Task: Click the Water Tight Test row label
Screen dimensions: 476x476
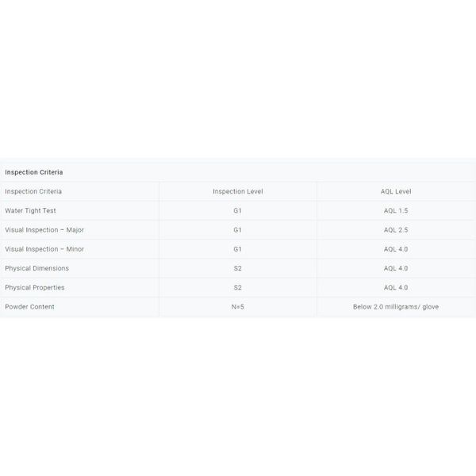Action: (30, 210)
